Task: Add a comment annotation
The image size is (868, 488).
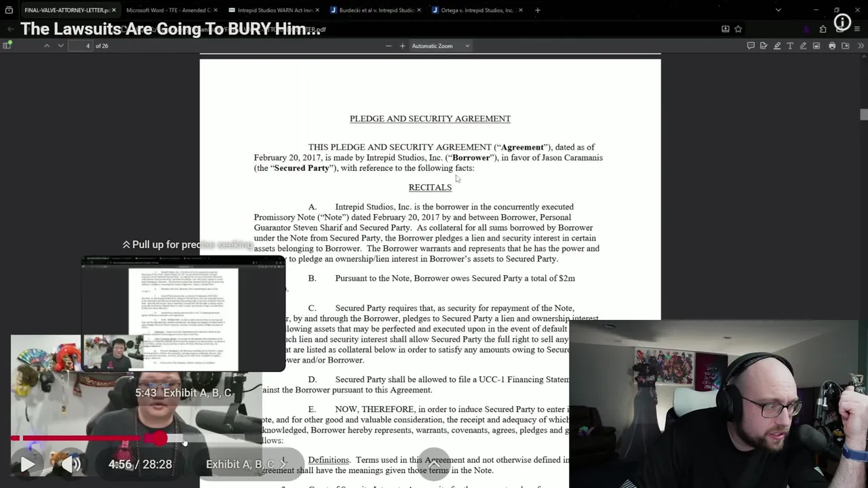Action: coord(751,45)
